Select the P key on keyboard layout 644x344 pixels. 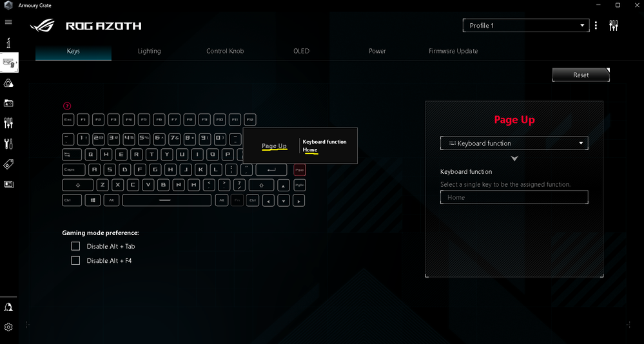click(x=228, y=155)
